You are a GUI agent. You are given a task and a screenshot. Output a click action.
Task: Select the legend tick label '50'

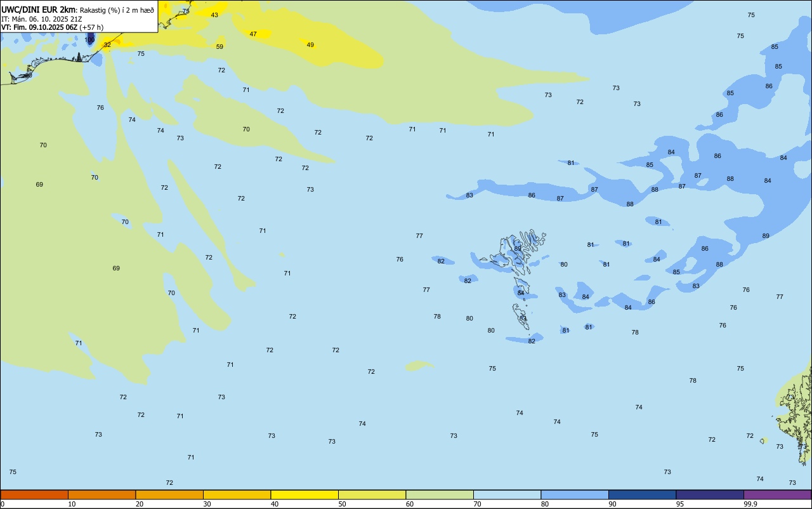[342, 504]
